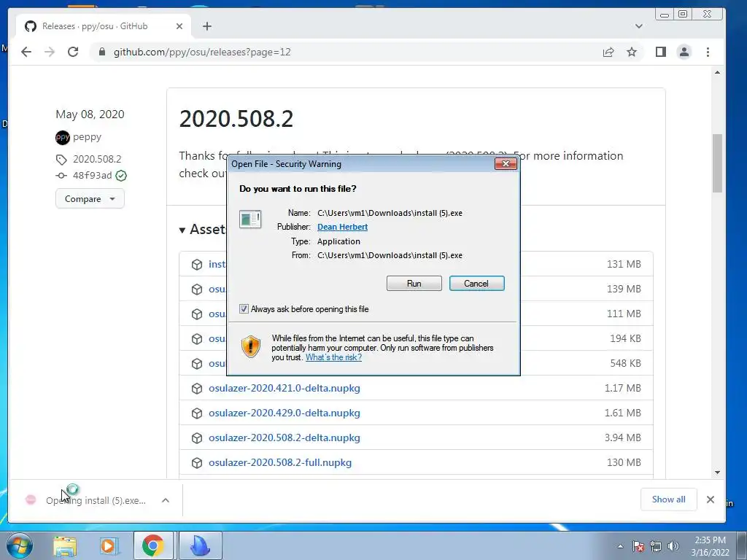Open the tab search dropdown
The width and height of the screenshot is (747, 560).
pyautogui.click(x=639, y=26)
